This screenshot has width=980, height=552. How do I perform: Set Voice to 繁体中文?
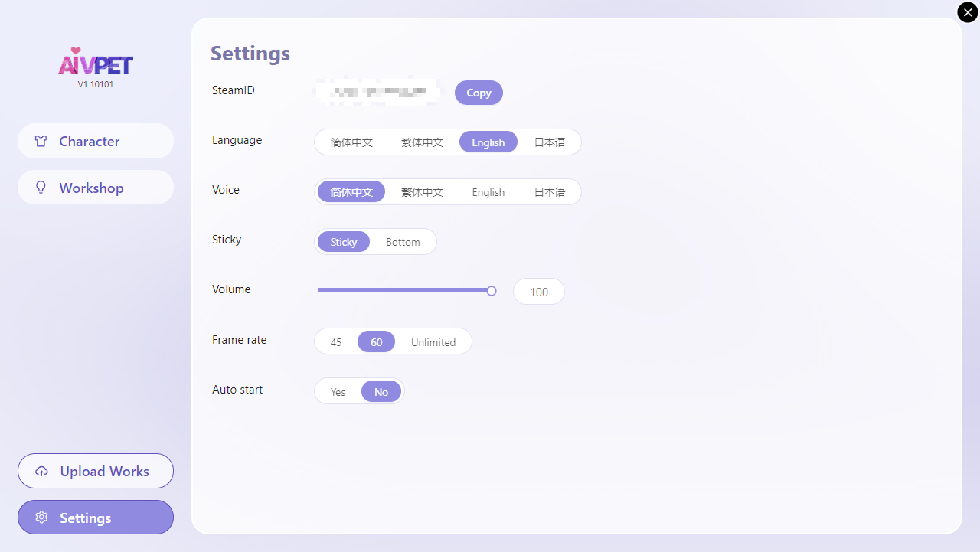point(422,192)
